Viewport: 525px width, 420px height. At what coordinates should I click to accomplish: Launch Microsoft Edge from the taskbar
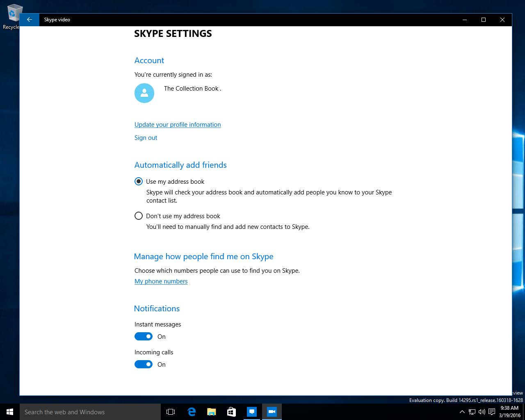[x=192, y=412]
